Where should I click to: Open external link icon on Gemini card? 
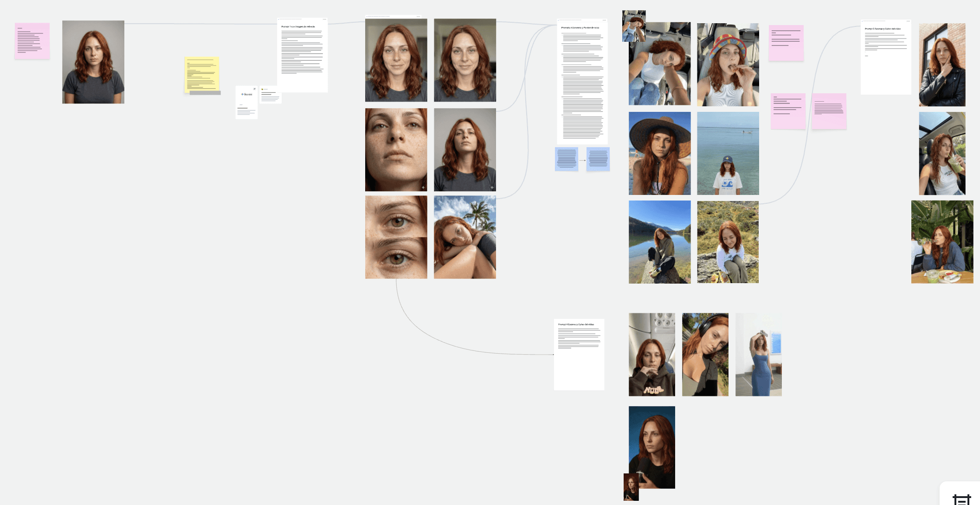point(254,89)
